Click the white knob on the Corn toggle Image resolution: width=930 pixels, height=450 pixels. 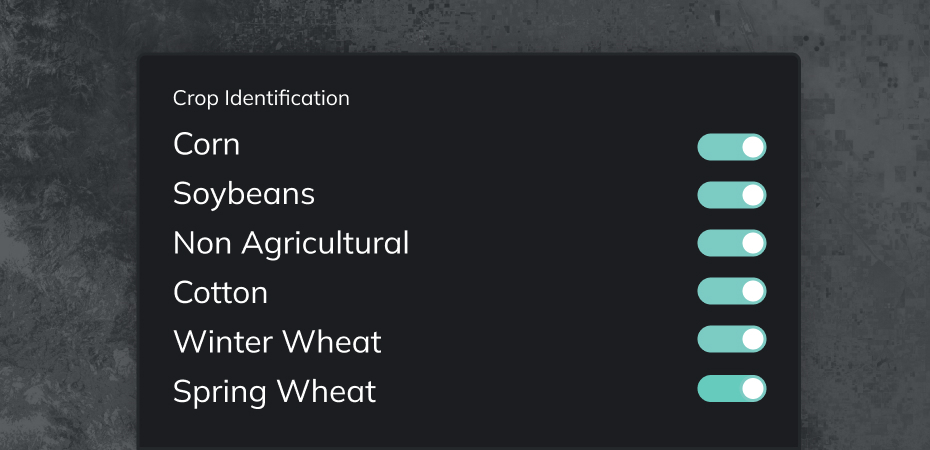coord(754,147)
